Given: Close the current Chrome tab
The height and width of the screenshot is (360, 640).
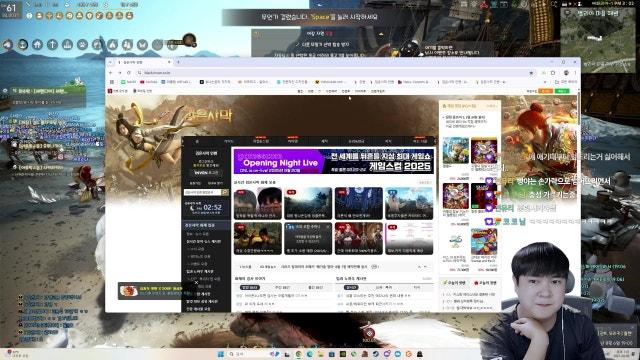Looking at the screenshot, I should click(x=169, y=62).
